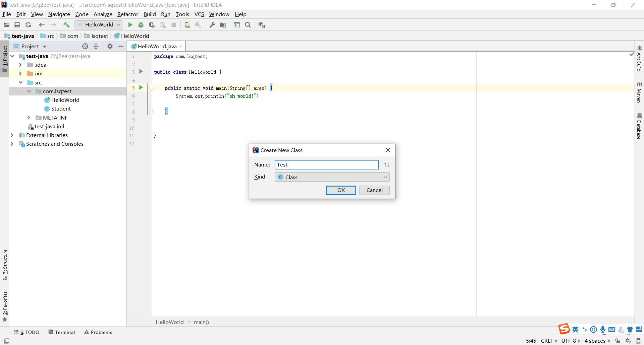Click OK to create the Test class
Image resolution: width=644 pixels, height=345 pixels.
341,190
